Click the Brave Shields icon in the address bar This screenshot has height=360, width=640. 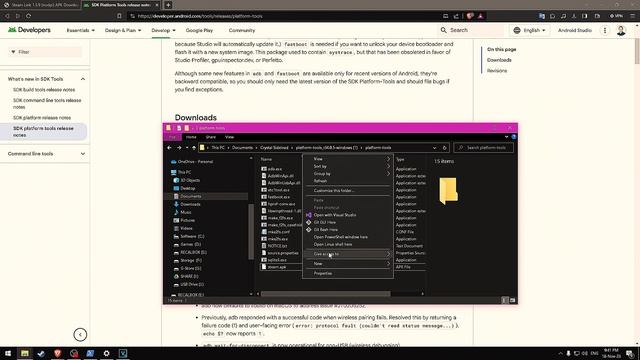[x=470, y=16]
